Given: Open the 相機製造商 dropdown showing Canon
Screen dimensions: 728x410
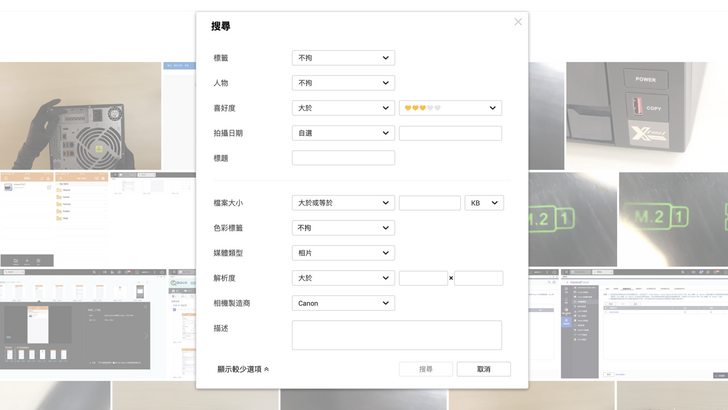Looking at the screenshot, I should (x=343, y=303).
